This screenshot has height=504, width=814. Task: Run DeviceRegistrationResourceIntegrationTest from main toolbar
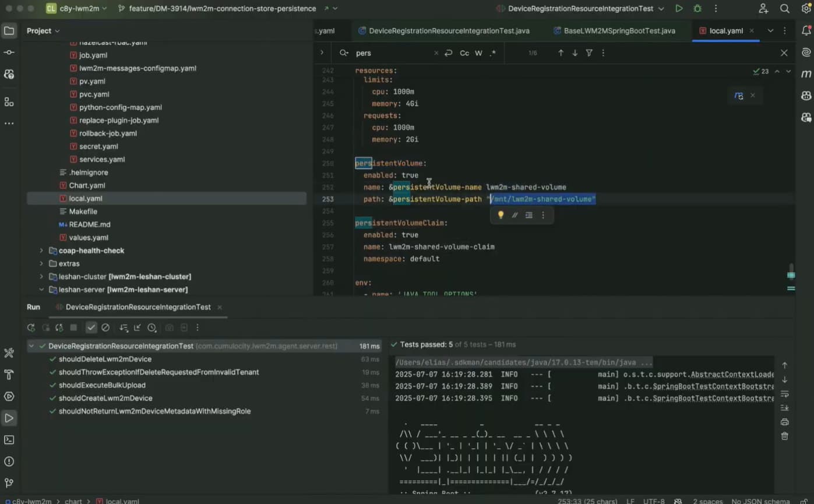pos(679,9)
